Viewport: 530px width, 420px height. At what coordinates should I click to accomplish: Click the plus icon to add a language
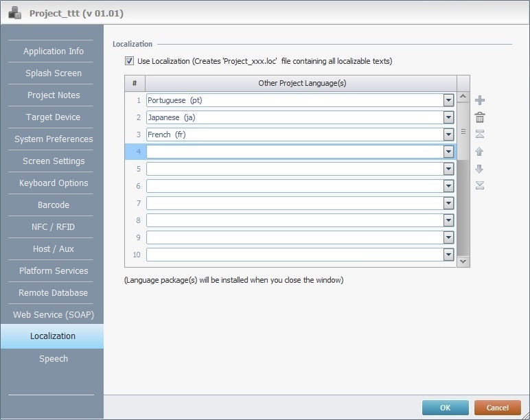(480, 100)
